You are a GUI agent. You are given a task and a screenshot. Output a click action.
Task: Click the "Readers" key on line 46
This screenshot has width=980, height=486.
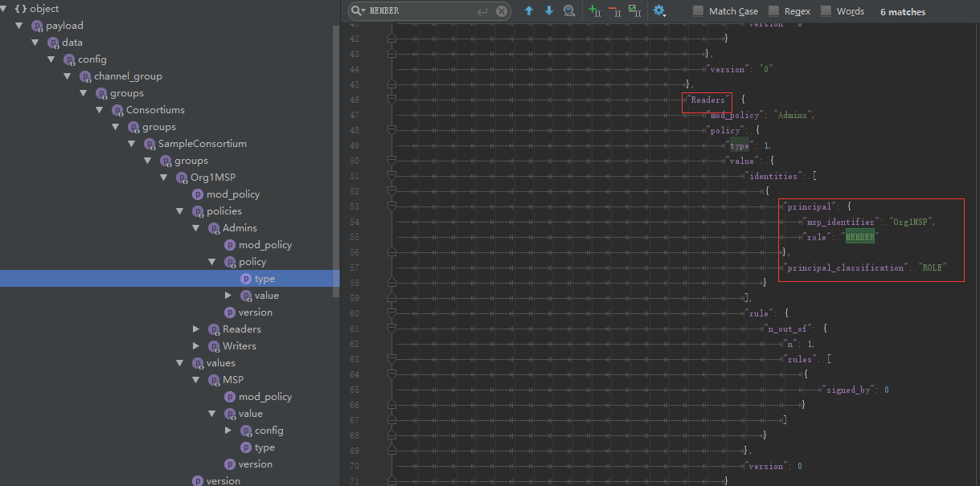tap(707, 100)
